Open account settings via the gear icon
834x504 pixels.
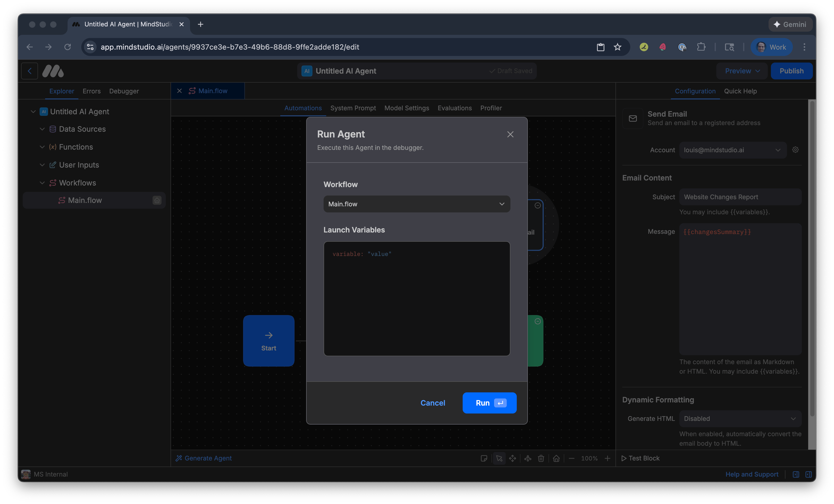795,150
